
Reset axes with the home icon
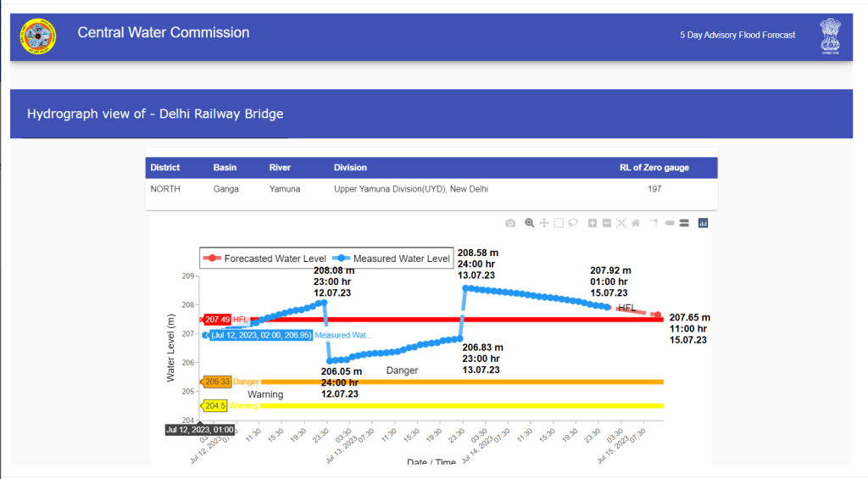[636, 223]
